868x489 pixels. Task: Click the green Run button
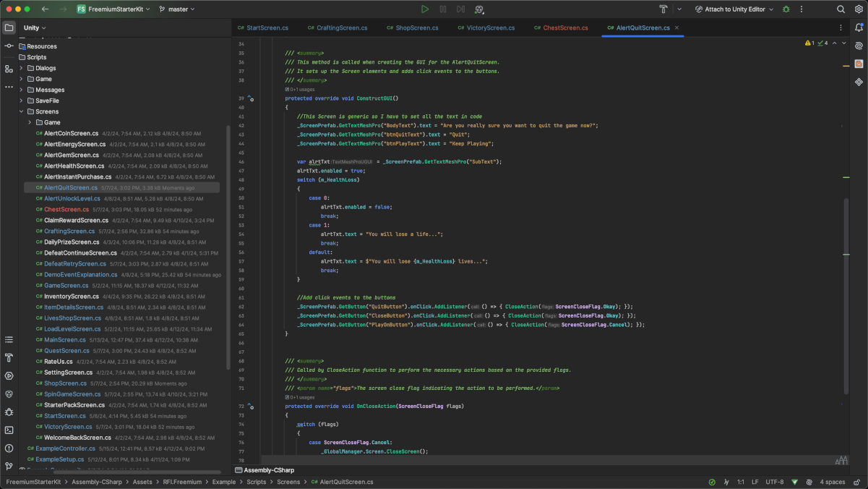point(425,9)
